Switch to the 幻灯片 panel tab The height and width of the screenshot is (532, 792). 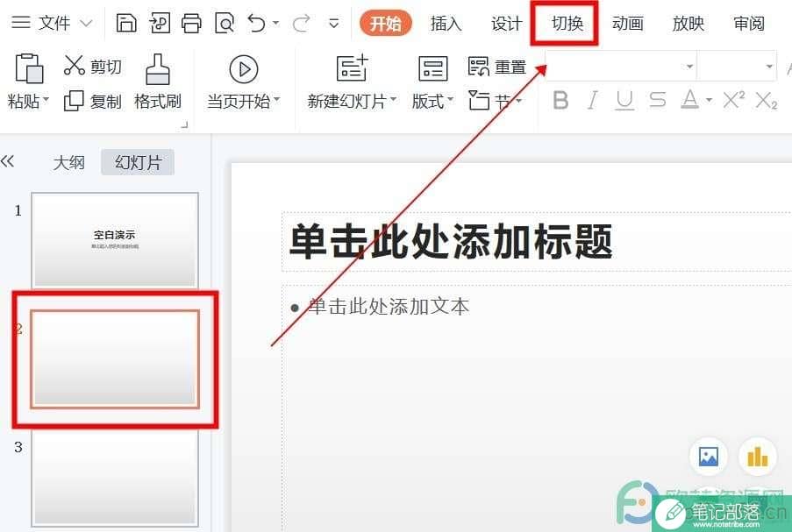(138, 162)
